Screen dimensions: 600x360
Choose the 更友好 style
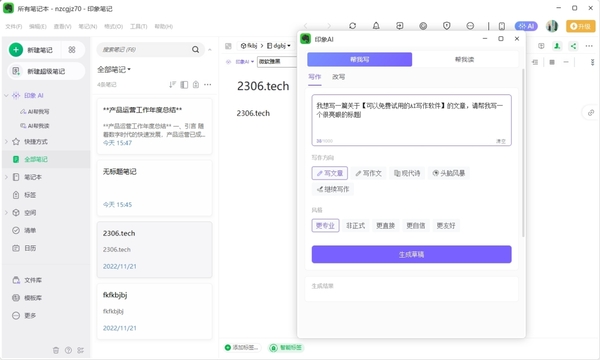(x=446, y=226)
